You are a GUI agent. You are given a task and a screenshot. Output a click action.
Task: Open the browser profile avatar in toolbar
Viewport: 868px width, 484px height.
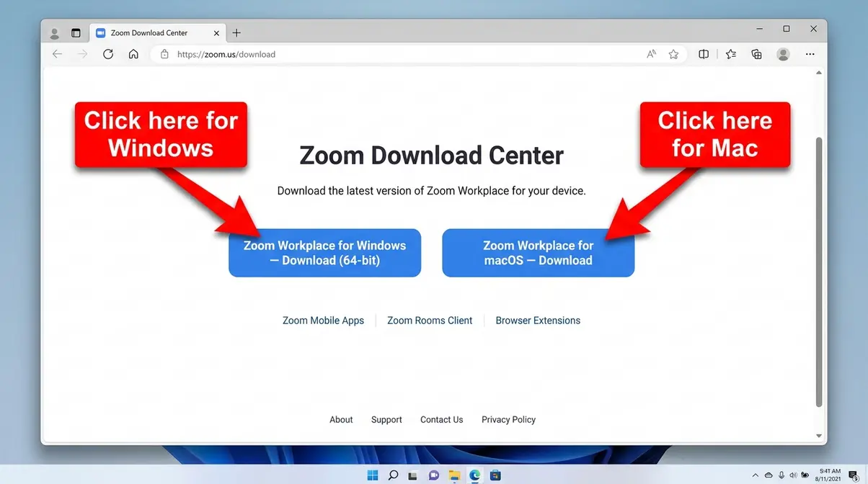coord(783,54)
